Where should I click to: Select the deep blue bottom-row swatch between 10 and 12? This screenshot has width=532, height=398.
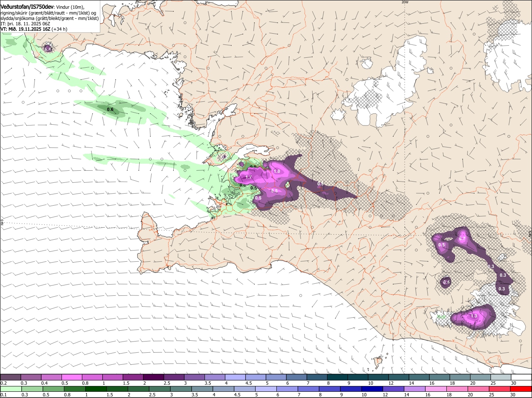(x=372, y=389)
